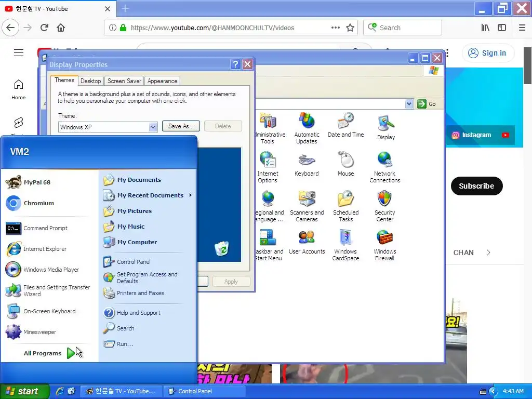Click the YouTube Subscribe button
Image resolution: width=532 pixels, height=399 pixels.
click(476, 186)
